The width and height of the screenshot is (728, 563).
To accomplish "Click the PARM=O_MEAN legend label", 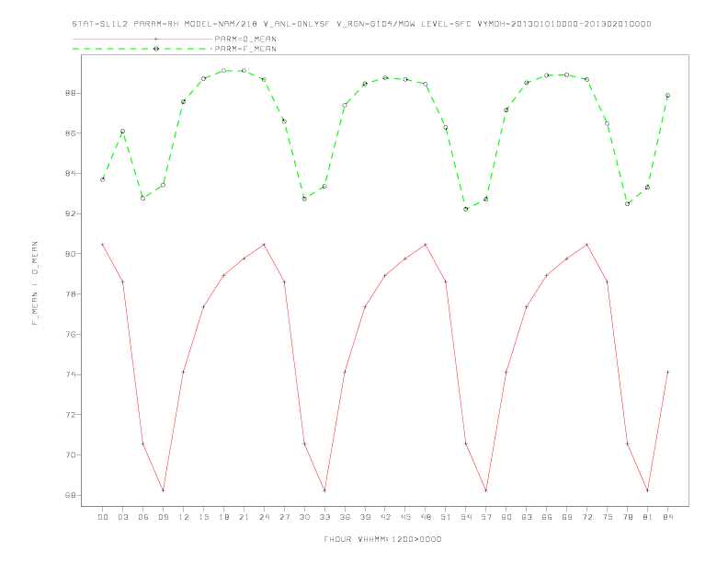I will coord(245,39).
